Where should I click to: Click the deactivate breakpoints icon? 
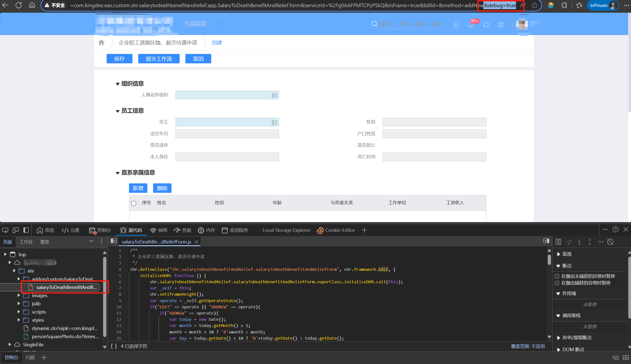tap(611, 242)
